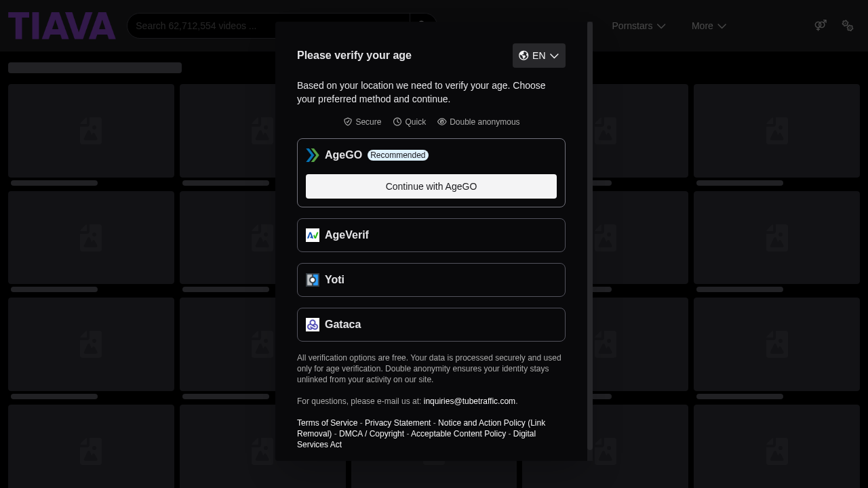Viewport: 868px width, 488px height.
Task: Click the globe language icon
Action: tap(524, 56)
